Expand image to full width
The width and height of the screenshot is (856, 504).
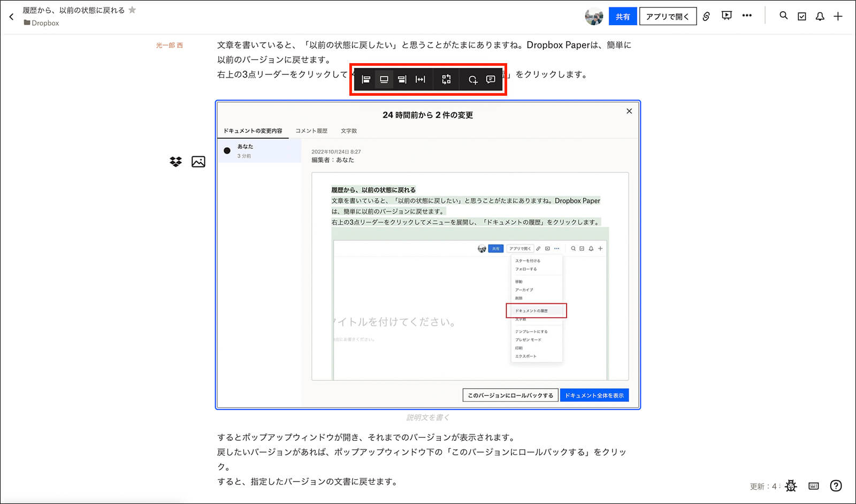click(x=421, y=80)
